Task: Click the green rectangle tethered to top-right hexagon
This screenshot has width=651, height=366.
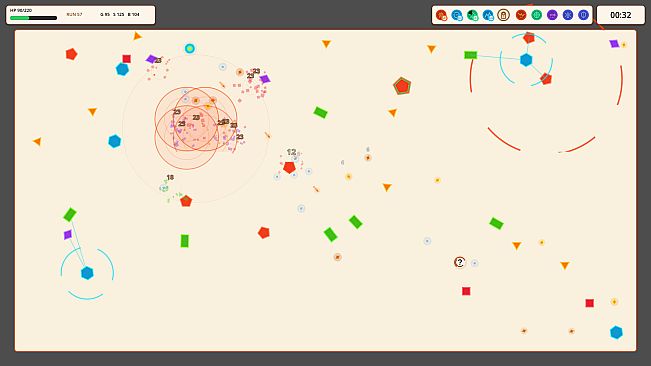Action: [x=470, y=55]
